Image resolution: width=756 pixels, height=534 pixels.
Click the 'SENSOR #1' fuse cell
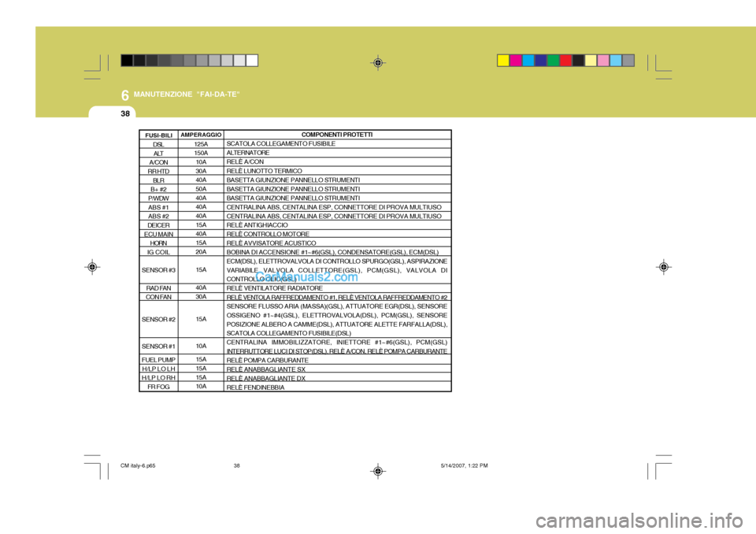click(158, 347)
